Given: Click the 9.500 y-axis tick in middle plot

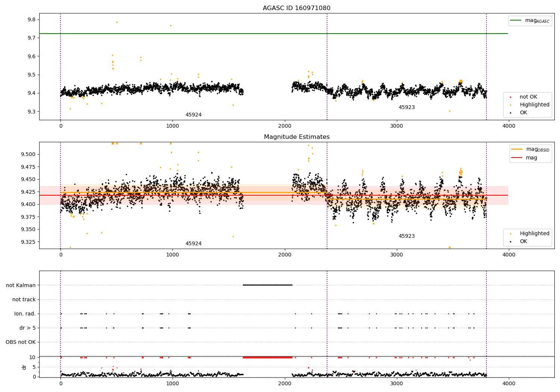Looking at the screenshot, I should point(28,155).
